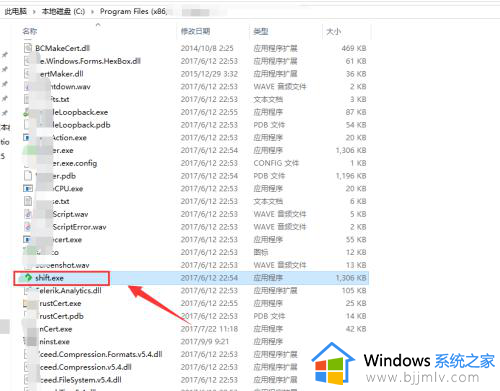Click icon of Windows.Forms.HexBox.dll
The image size is (500, 391).
(28, 61)
